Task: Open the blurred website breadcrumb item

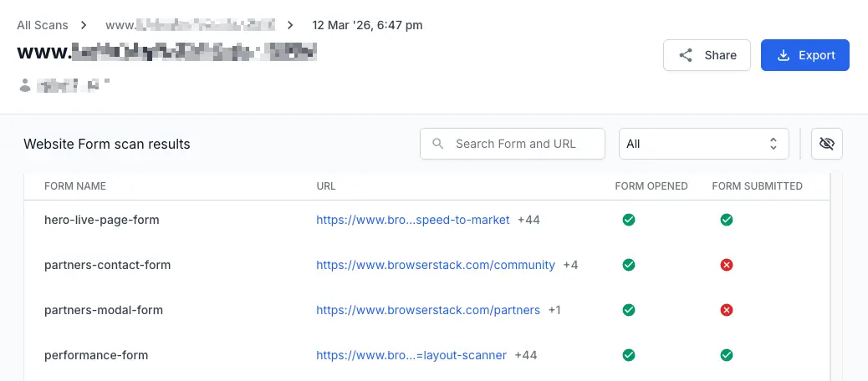Action: (190, 25)
